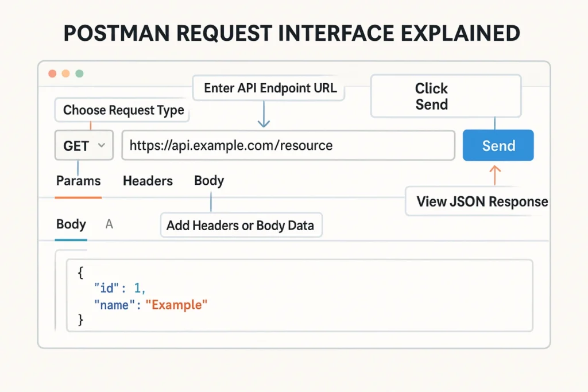
Task: Switch to the Params tab
Action: [x=78, y=181]
